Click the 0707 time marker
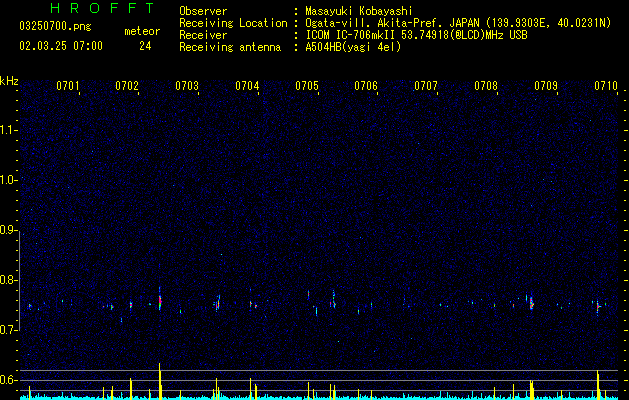629x400 pixels. [x=426, y=86]
